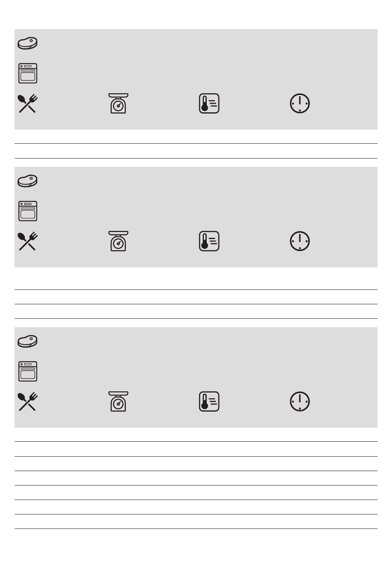Select the oven icon in third section
The image size is (392, 571).
tap(28, 372)
